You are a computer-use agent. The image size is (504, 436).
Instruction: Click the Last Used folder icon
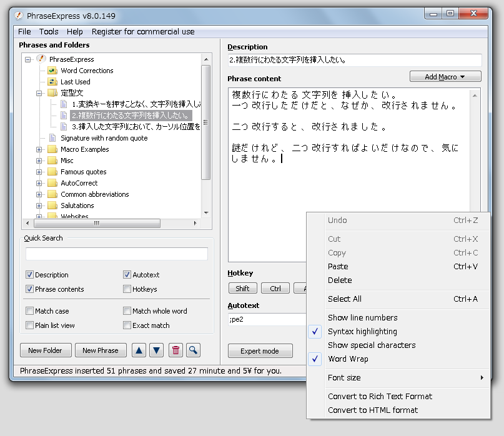point(52,82)
